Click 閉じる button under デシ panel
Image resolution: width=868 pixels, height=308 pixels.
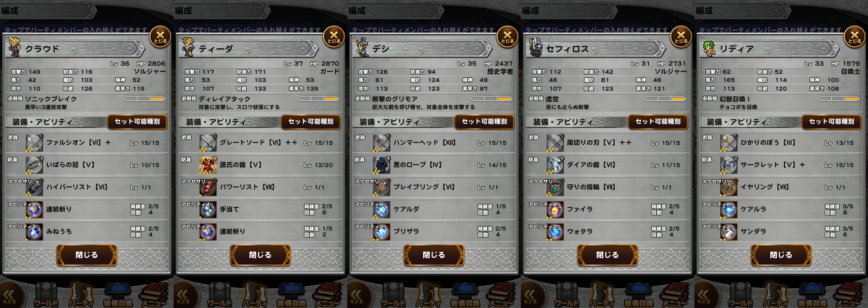point(434,255)
